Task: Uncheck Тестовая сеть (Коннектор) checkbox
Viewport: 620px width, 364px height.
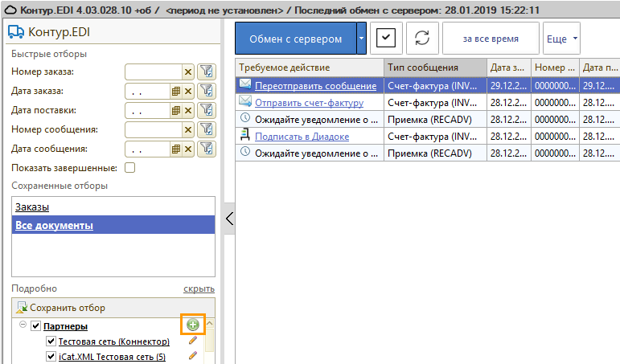Action: [x=51, y=341]
